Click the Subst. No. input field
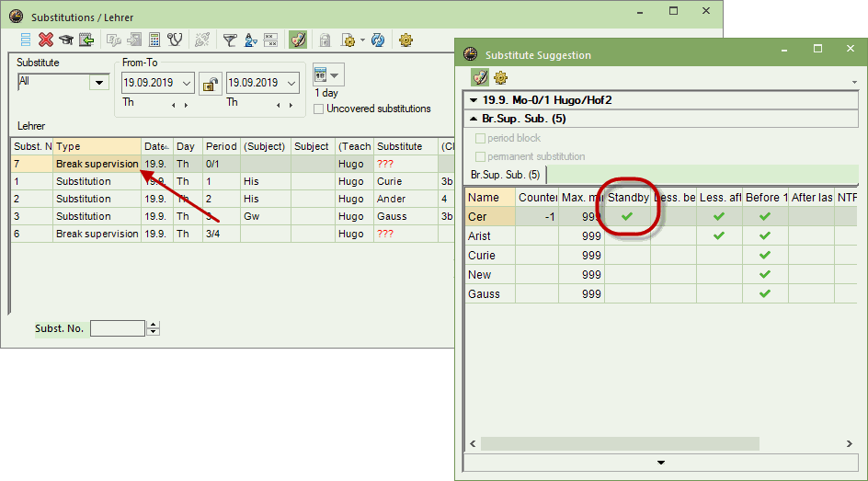Image resolution: width=868 pixels, height=481 pixels. tap(118, 328)
